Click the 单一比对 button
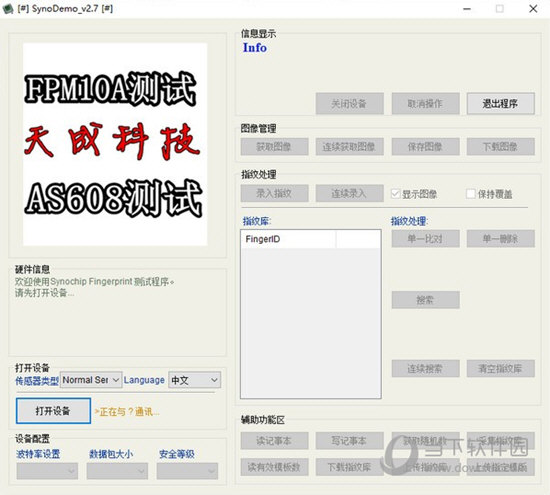The height and width of the screenshot is (495, 550). (x=425, y=239)
